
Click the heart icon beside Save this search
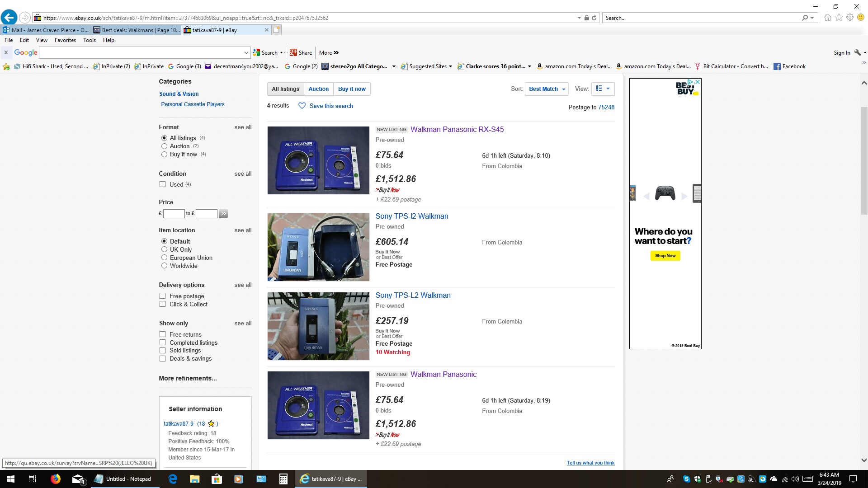coord(302,106)
